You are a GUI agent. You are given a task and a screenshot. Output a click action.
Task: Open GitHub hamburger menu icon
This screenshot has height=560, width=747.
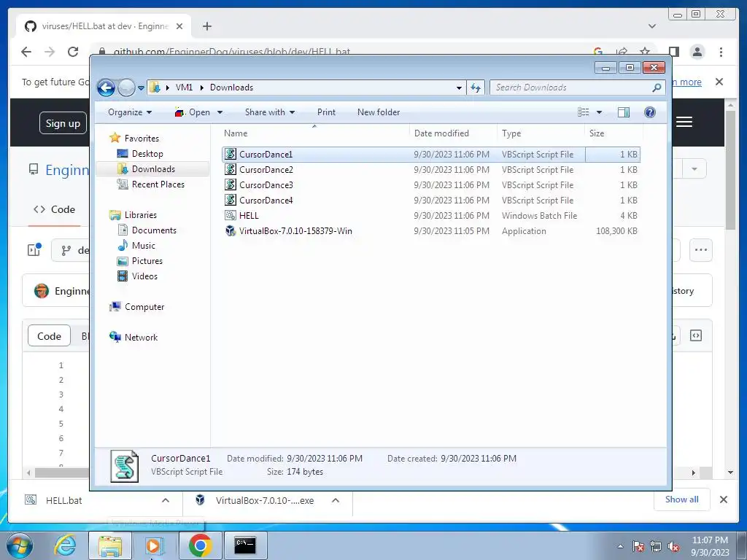[684, 122]
